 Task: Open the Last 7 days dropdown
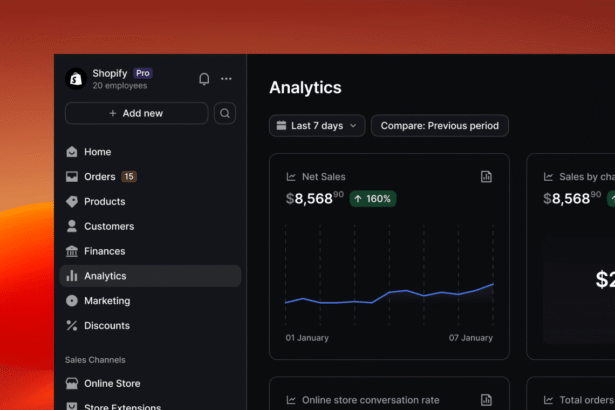point(317,126)
